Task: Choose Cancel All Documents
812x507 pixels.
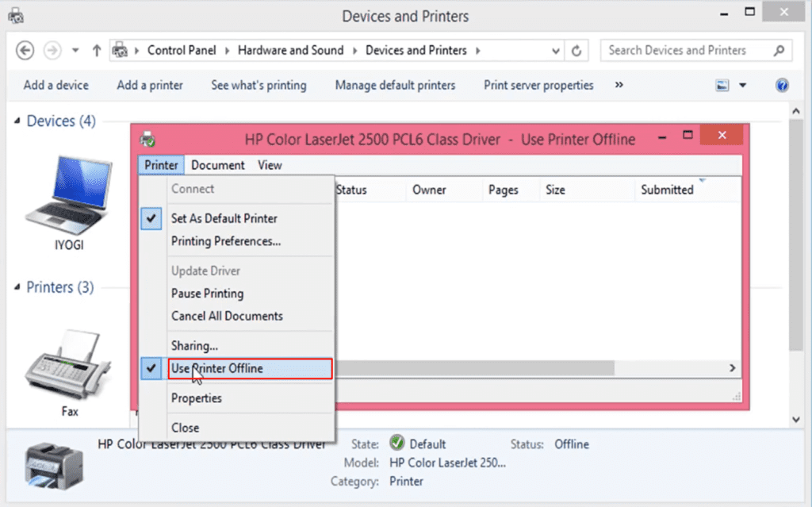Action: point(236,317)
